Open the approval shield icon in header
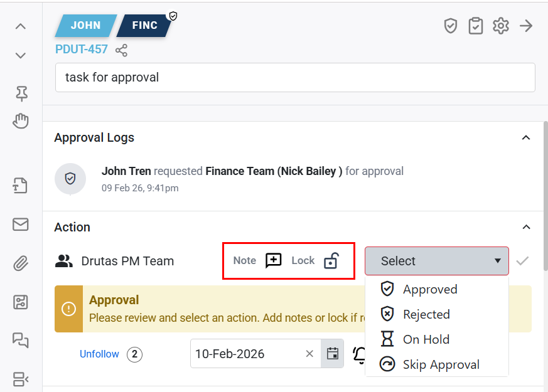Viewport: 548px width, 392px height. pyautogui.click(x=450, y=26)
